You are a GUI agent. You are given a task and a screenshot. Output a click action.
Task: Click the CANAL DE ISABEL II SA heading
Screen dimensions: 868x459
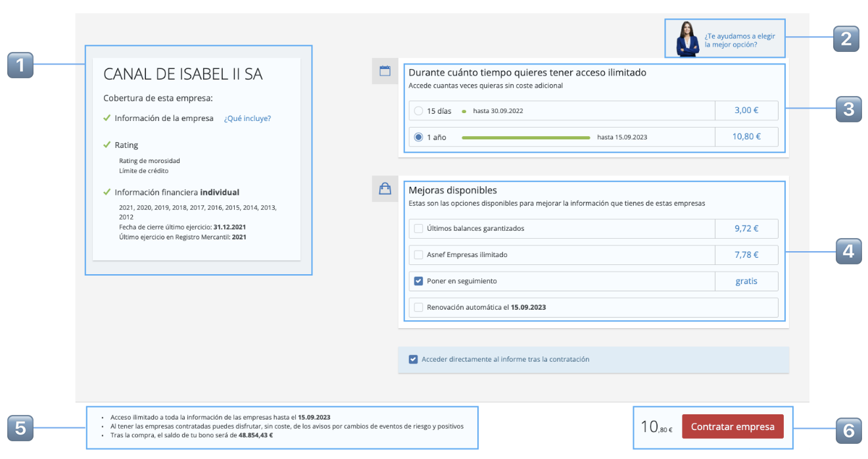[183, 74]
